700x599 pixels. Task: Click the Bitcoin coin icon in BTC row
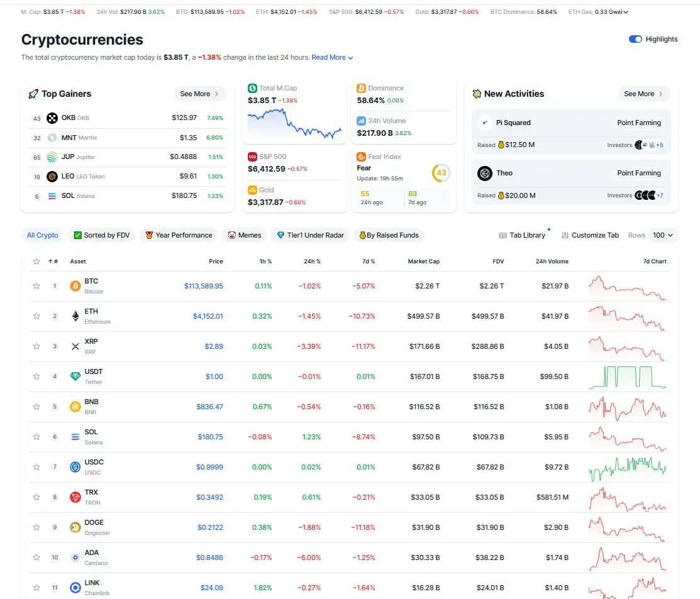[x=75, y=286]
